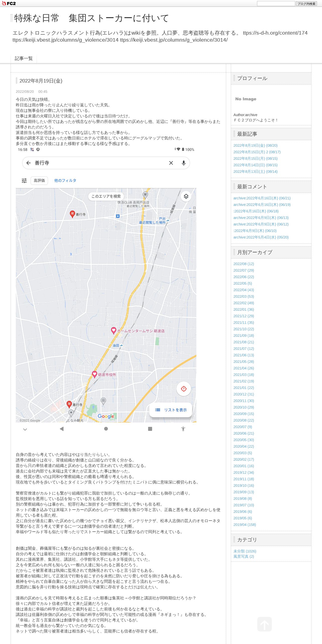Click このエリアを検索 button on map
Screen dimensions: 322x644
tap(106, 196)
